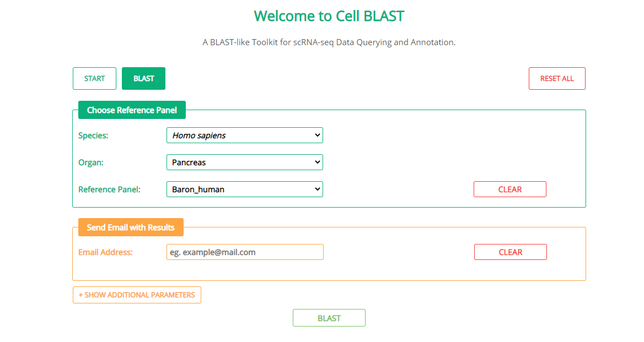Click the Welcome to Cell BLAST heading

tap(329, 16)
